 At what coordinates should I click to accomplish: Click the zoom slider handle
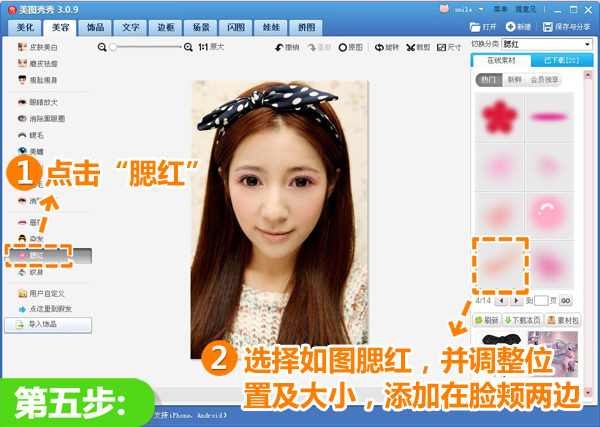(x=113, y=47)
